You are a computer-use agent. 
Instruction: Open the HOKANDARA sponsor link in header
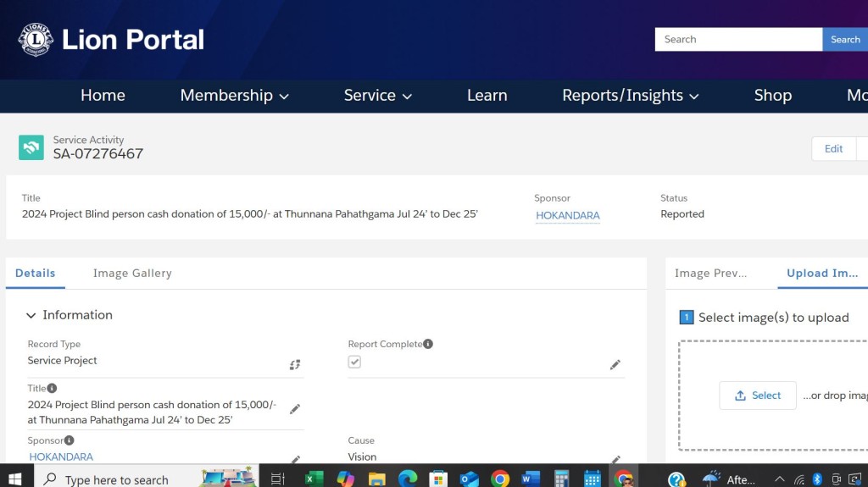point(567,215)
